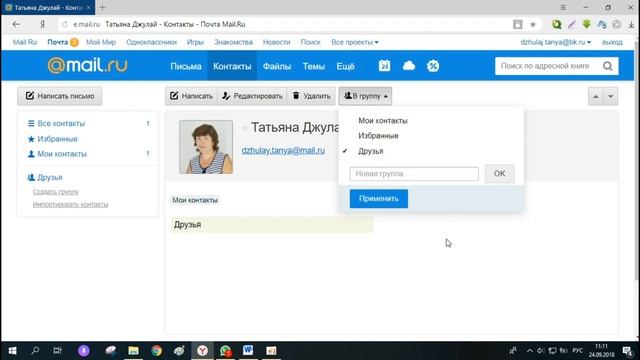640x360 pixels.
Task: Open Письма tab
Action: (186, 66)
